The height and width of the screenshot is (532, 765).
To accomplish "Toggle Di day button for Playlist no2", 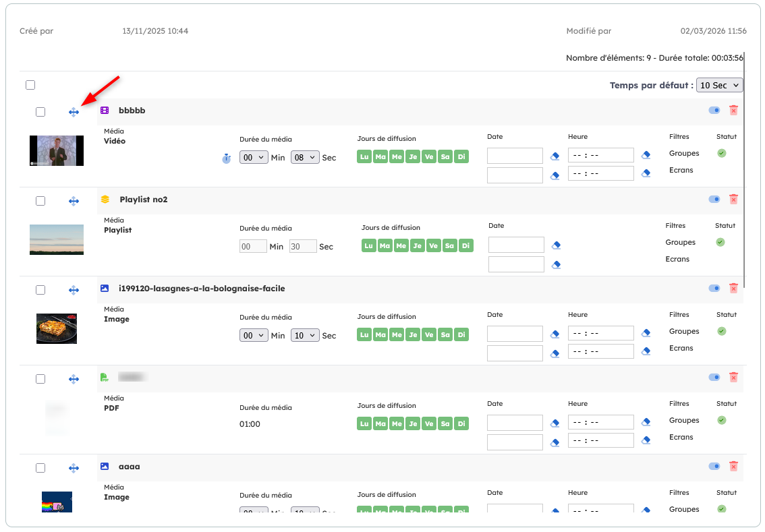I will coord(465,246).
